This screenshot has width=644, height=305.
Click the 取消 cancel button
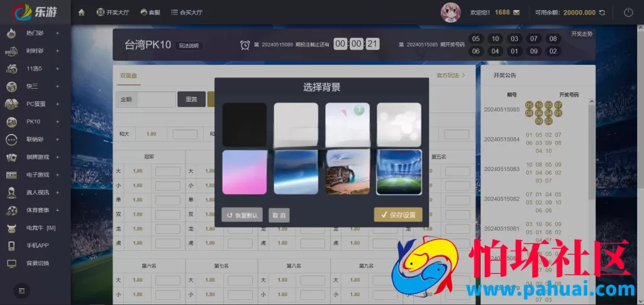pos(279,215)
